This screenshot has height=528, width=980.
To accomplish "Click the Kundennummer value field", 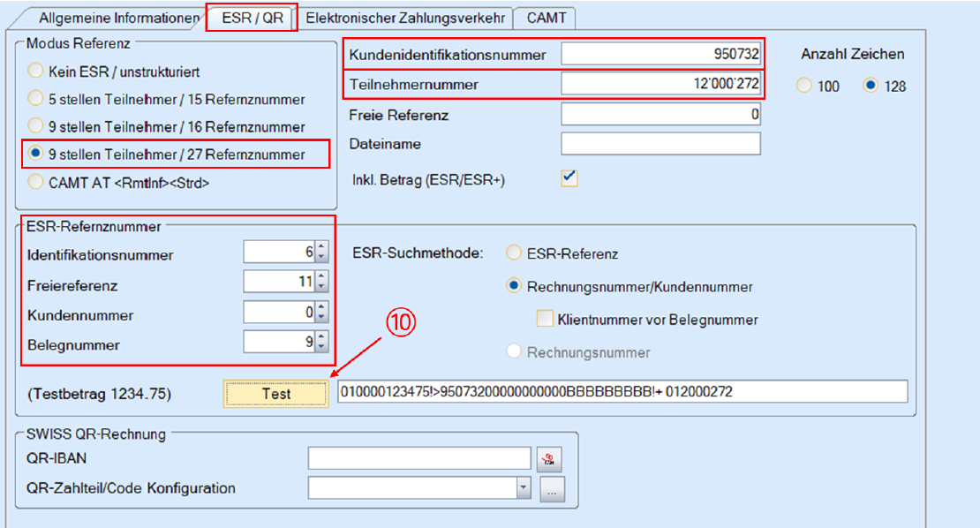I will [x=279, y=312].
